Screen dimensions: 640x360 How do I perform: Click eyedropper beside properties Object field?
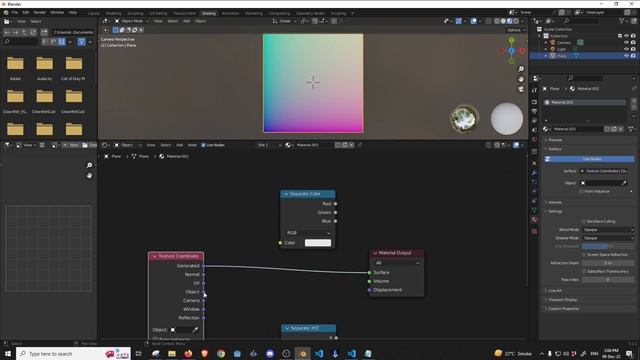point(624,183)
